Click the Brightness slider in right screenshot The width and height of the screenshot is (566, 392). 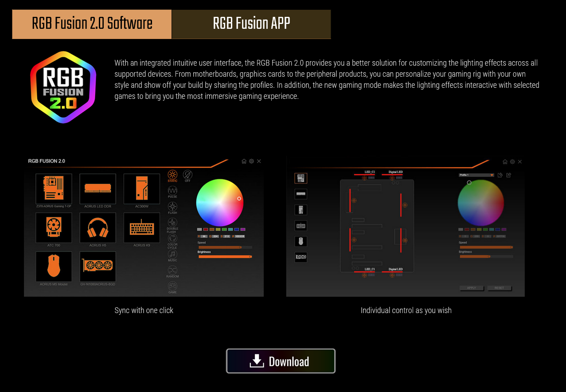(x=486, y=256)
